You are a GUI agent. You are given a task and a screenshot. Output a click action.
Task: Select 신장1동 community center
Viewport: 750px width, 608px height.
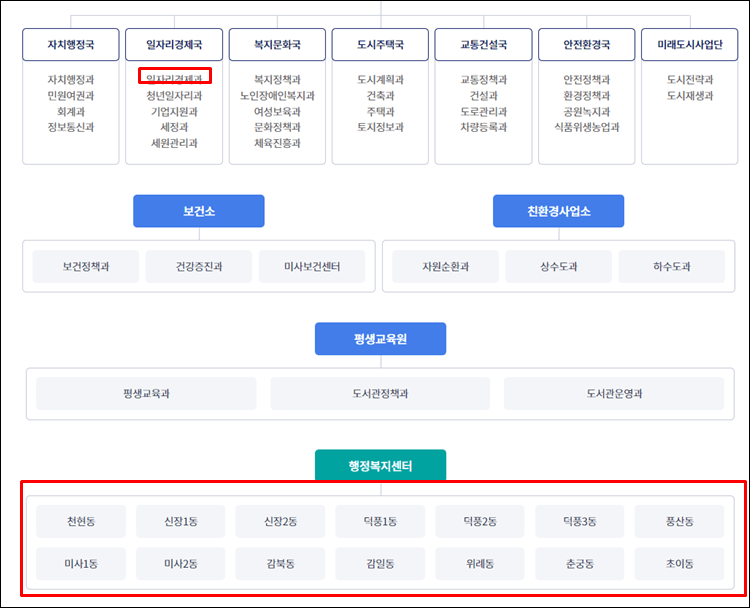click(181, 521)
